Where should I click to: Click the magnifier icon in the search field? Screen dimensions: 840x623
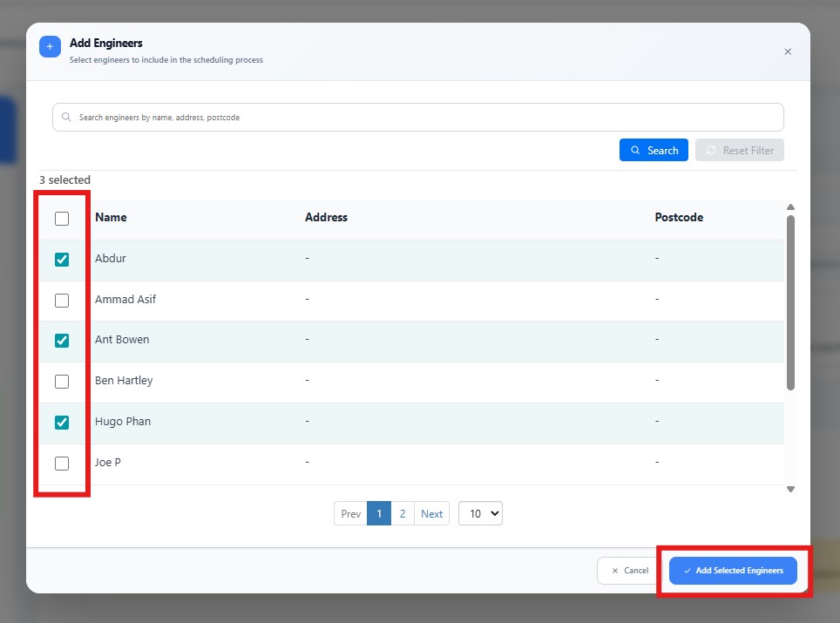coord(66,117)
